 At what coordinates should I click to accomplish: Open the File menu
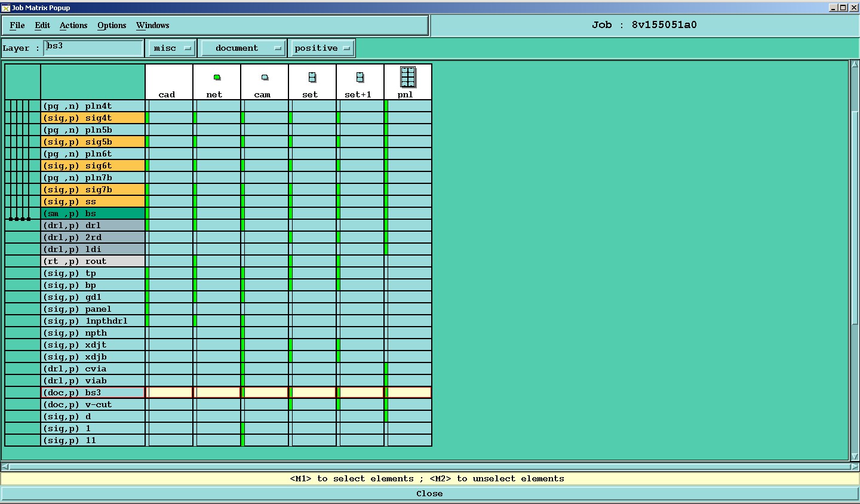pyautogui.click(x=17, y=25)
